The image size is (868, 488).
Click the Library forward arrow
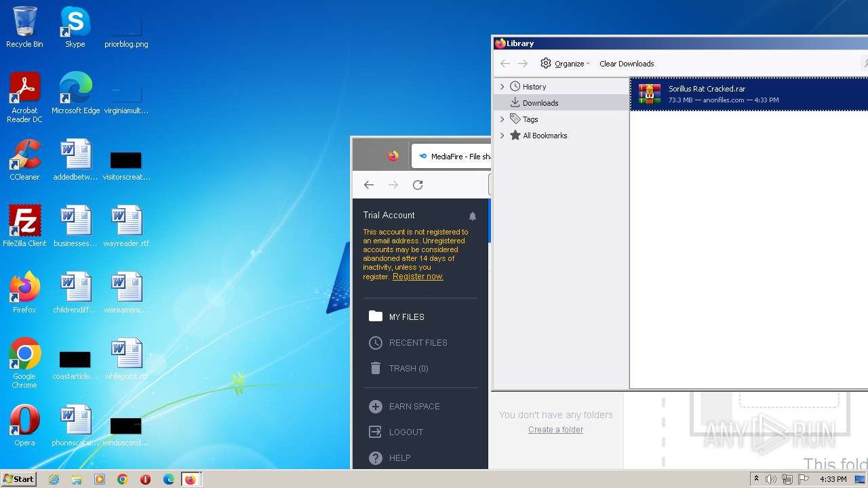tap(522, 64)
